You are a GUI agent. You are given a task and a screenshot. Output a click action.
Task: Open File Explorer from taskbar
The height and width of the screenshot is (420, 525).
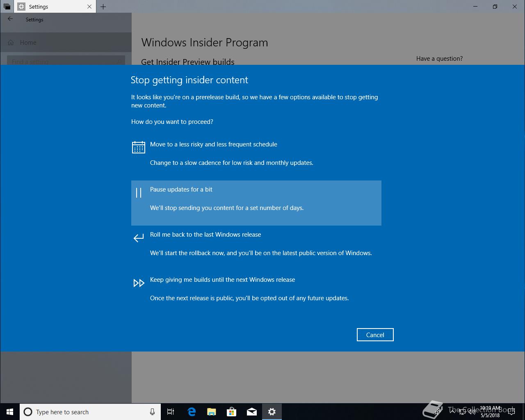click(x=211, y=412)
